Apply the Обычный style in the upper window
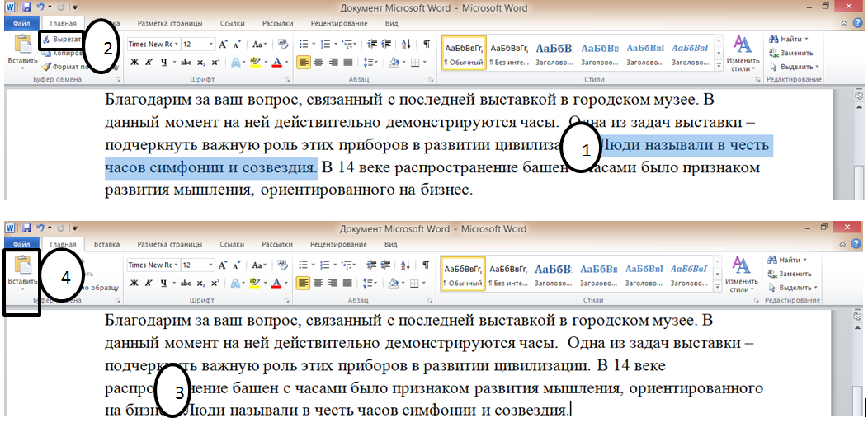 click(x=464, y=53)
